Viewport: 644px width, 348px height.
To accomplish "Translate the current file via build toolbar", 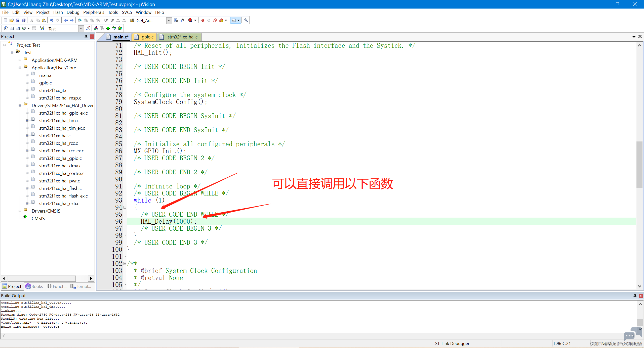I will click(6, 28).
